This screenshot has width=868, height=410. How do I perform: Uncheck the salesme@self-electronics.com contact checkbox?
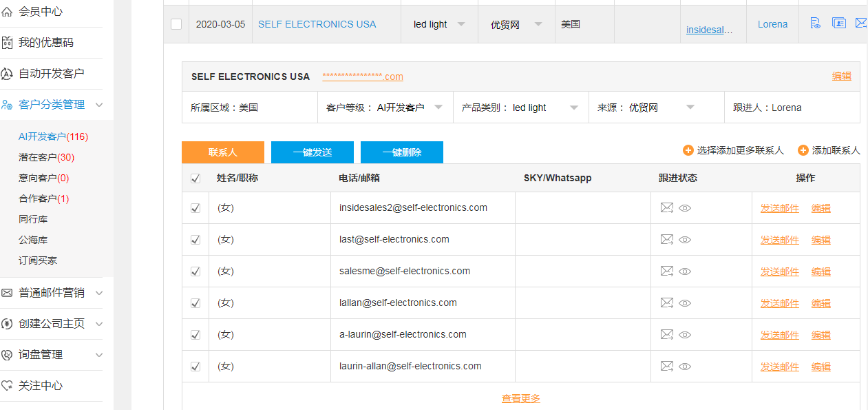pos(195,271)
